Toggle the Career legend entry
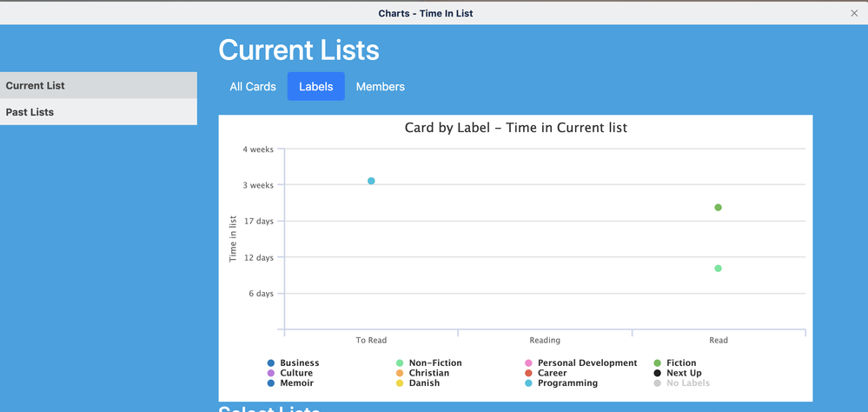This screenshot has height=412, width=868. [547, 373]
